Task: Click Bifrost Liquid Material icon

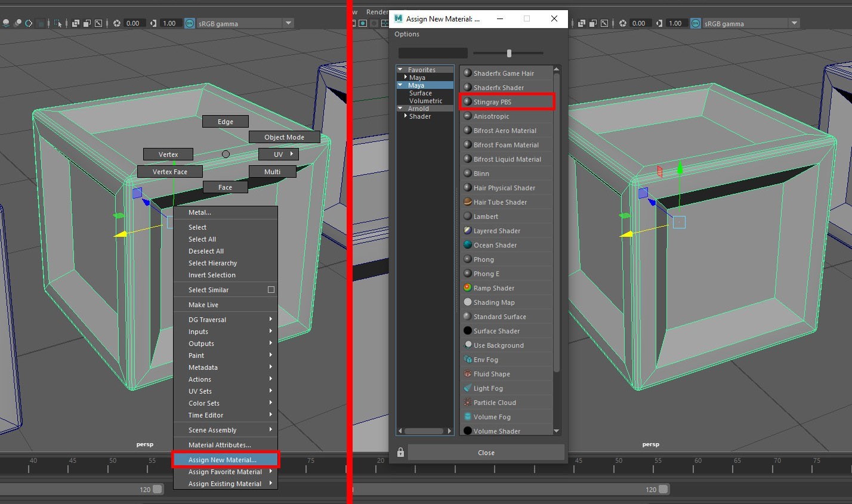Action: pos(468,159)
